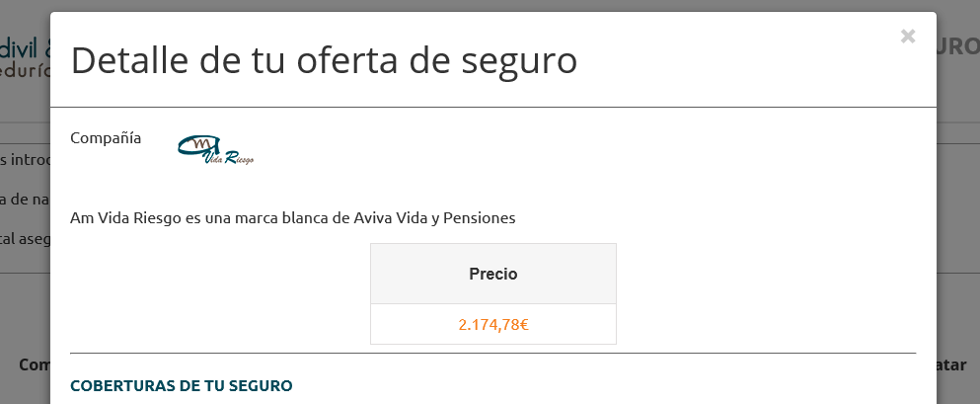The image size is (980, 404).
Task: Click the dimmed "s introc" text behind dialog
Action: [x=25, y=159]
